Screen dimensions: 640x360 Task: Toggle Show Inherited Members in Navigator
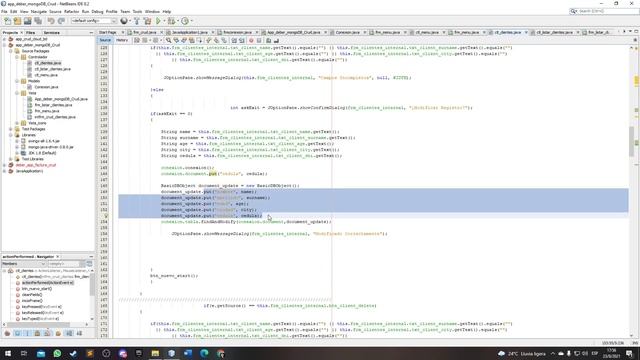pos(7,333)
